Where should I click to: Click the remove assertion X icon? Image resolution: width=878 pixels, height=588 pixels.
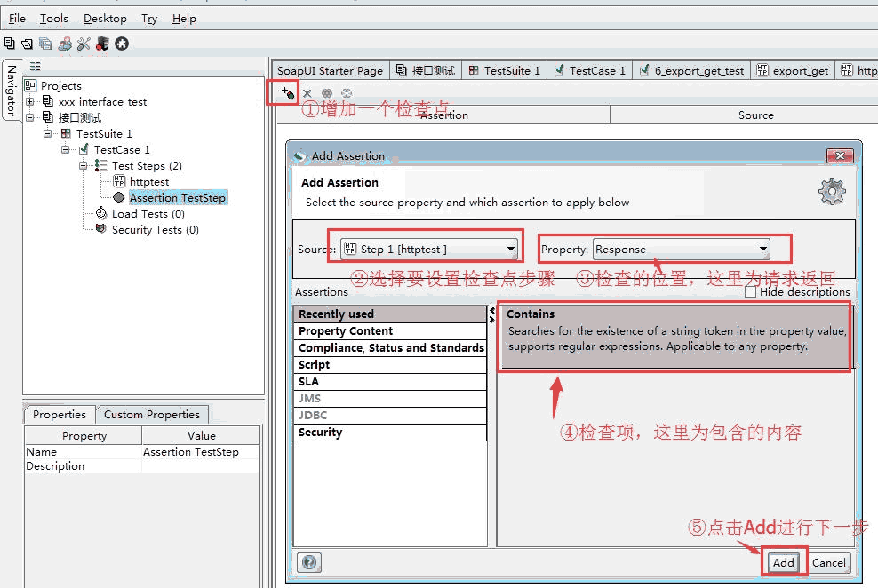(307, 93)
